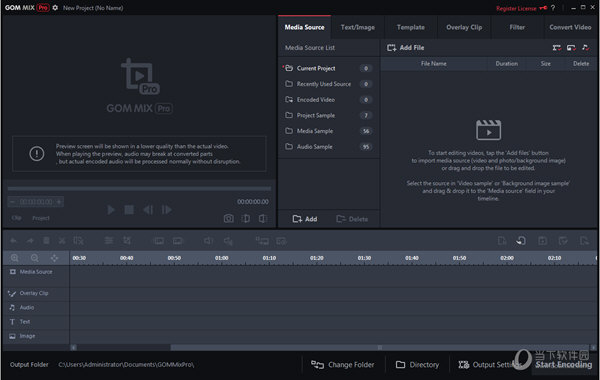Viewport: 600px width, 380px height.
Task: Select Project preview mode
Action: click(41, 218)
